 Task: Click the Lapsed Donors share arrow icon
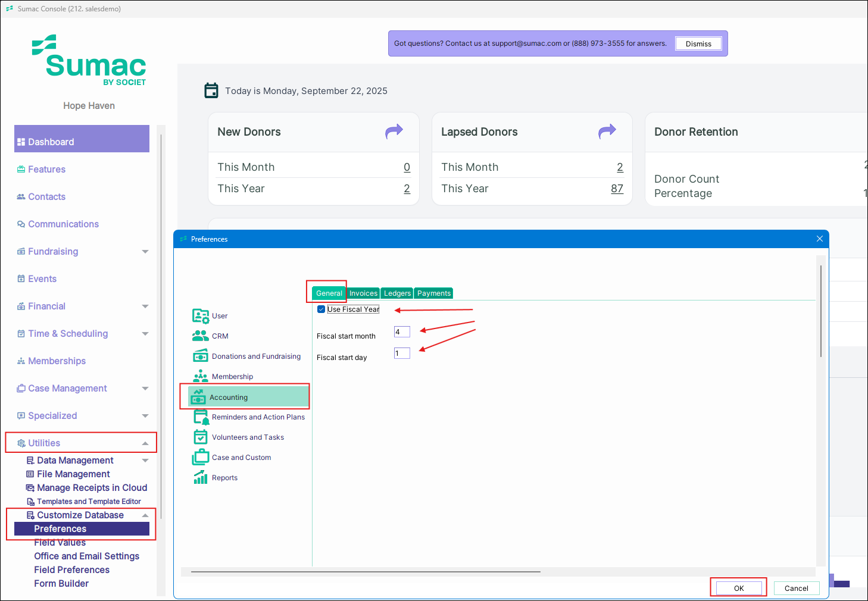pos(607,131)
